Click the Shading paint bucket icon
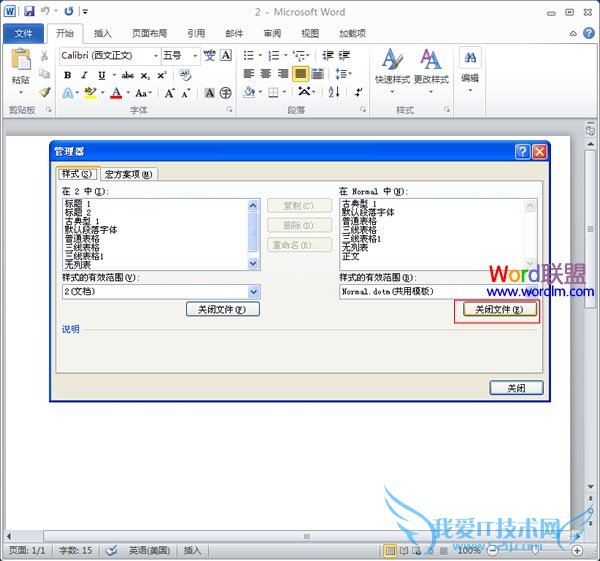This screenshot has width=600, height=561. (249, 92)
